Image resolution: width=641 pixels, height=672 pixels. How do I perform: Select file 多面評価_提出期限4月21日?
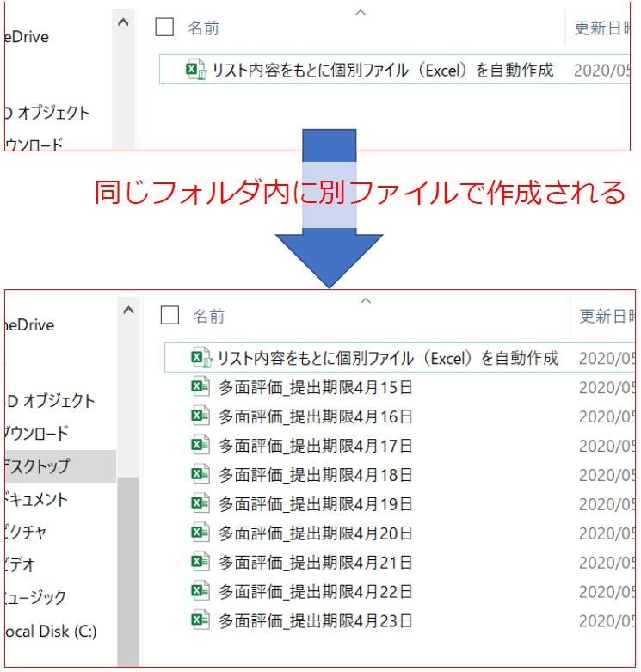(x=316, y=562)
